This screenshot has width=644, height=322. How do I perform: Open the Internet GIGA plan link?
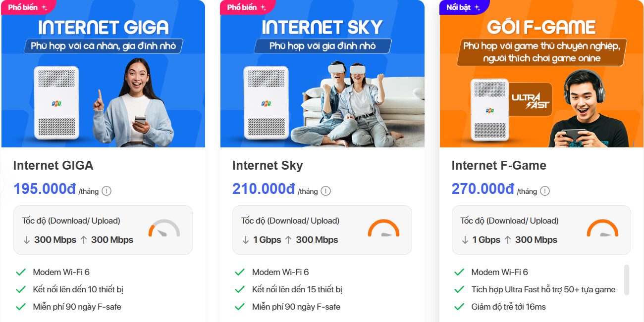53,165
